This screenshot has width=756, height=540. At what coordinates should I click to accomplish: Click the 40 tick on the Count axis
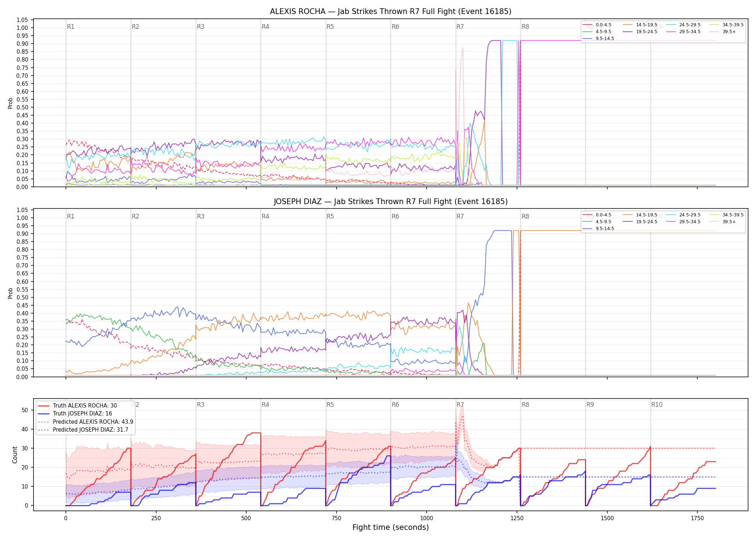click(25, 429)
